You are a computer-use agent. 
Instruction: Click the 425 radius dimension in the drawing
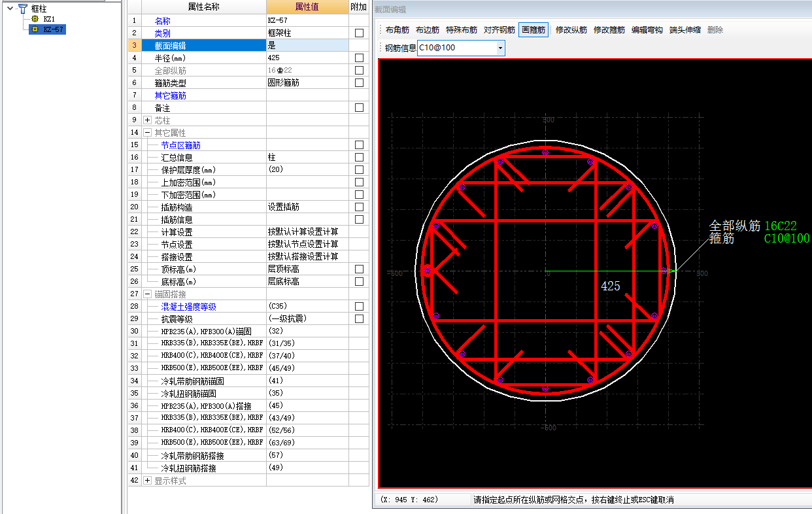click(610, 286)
